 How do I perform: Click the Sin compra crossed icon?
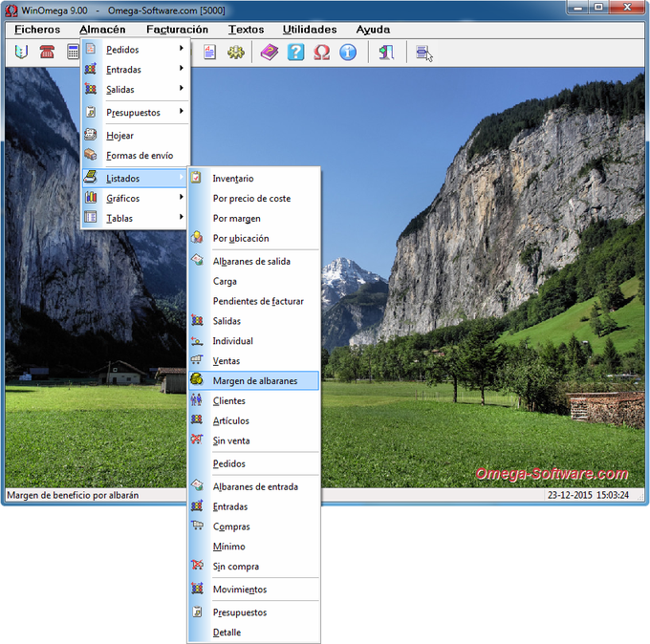coord(197,565)
